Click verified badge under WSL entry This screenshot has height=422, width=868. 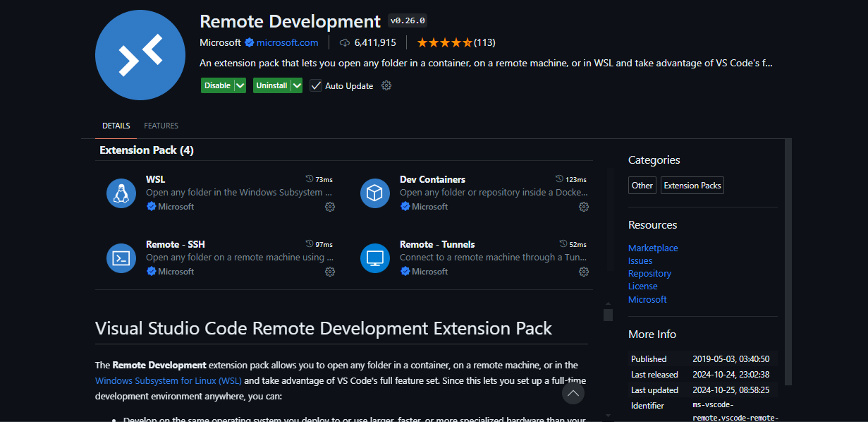pyautogui.click(x=151, y=207)
